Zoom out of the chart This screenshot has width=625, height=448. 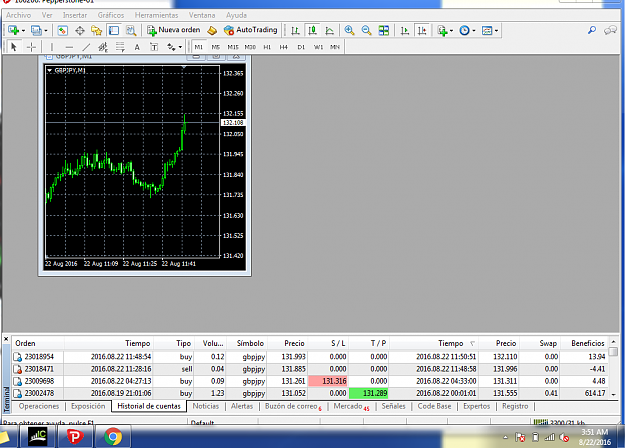[x=366, y=30]
